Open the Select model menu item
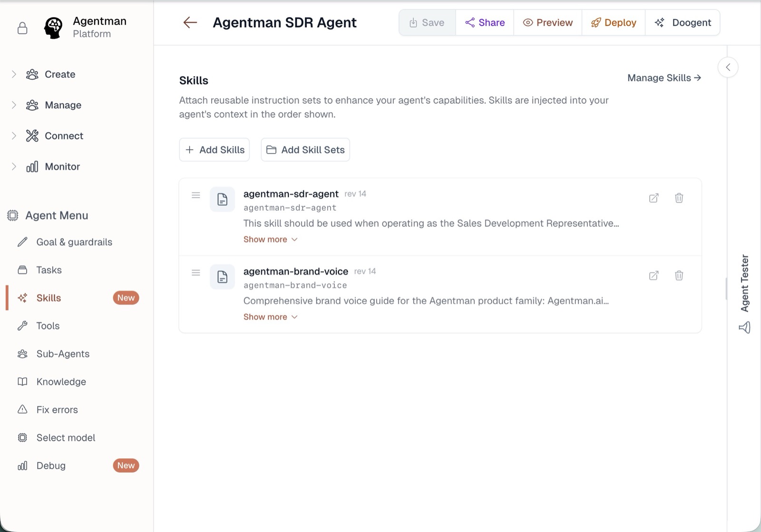 click(x=66, y=438)
